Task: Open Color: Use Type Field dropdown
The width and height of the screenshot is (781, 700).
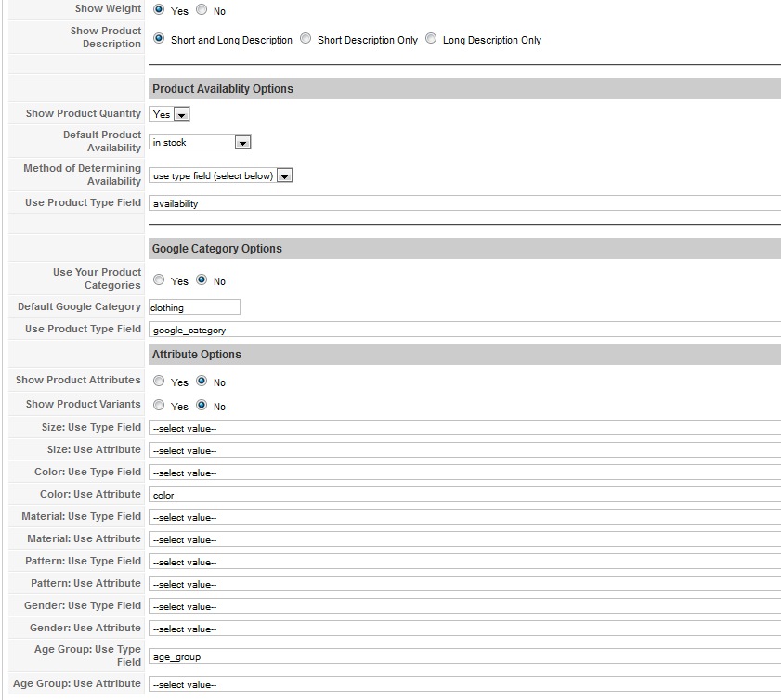Action: [464, 473]
